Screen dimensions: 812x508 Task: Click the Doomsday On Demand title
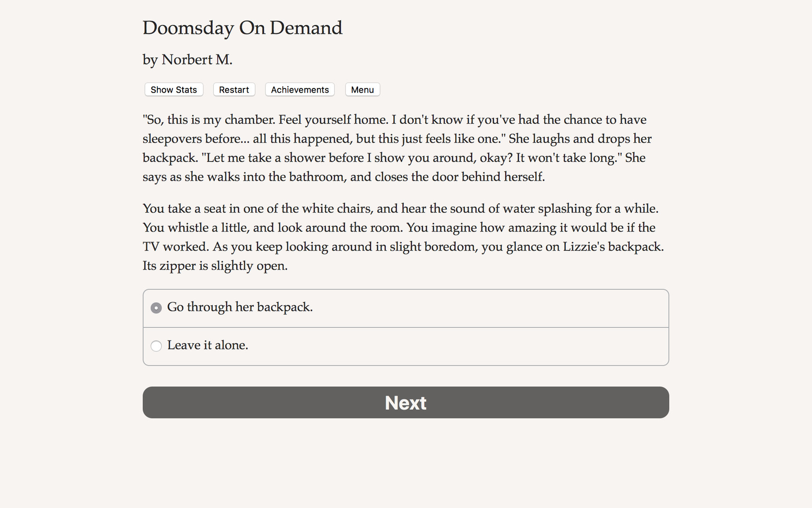coord(242,28)
